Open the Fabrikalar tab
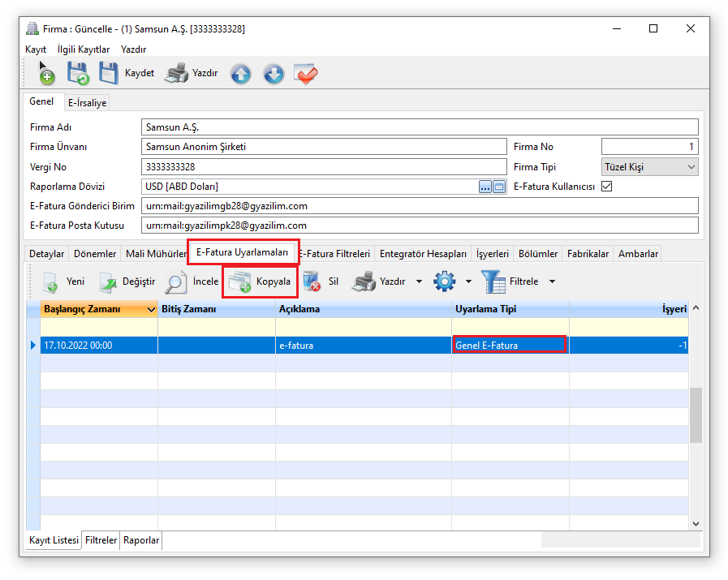The height and width of the screenshot is (580, 728). click(588, 254)
